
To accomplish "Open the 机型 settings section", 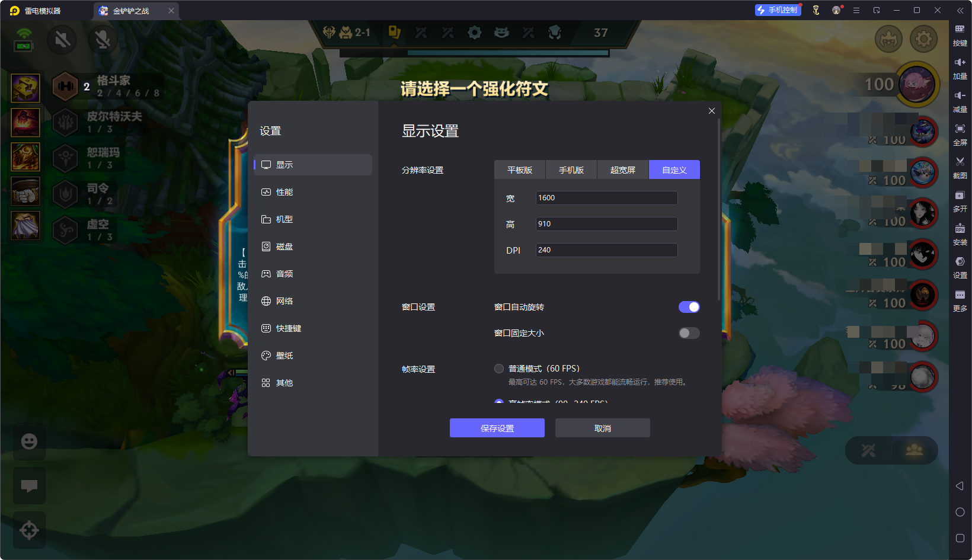I will tap(313, 219).
